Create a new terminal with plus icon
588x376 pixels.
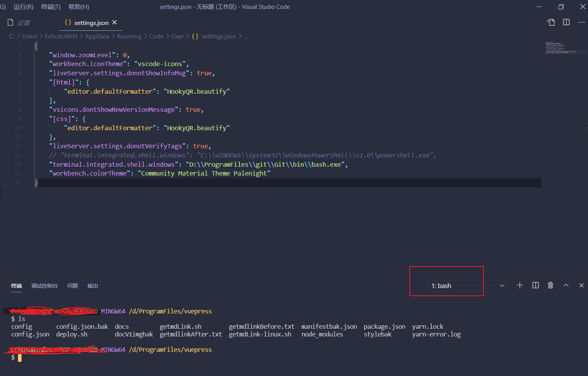point(520,285)
